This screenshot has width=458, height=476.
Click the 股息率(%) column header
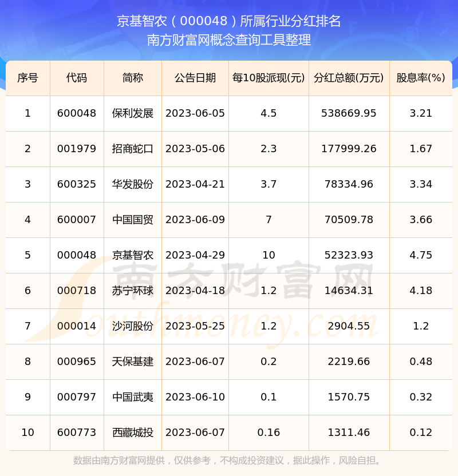tap(421, 78)
